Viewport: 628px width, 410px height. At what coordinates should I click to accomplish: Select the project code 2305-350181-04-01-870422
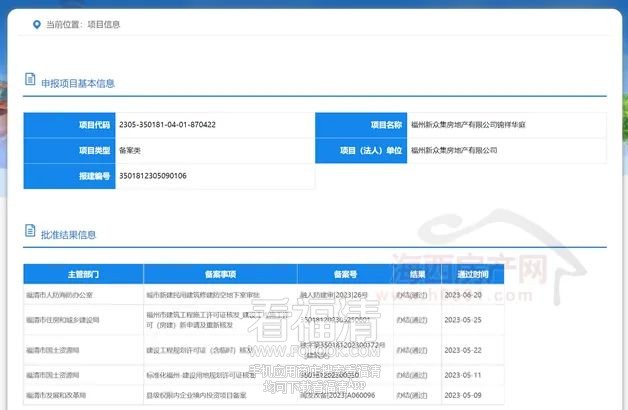167,125
